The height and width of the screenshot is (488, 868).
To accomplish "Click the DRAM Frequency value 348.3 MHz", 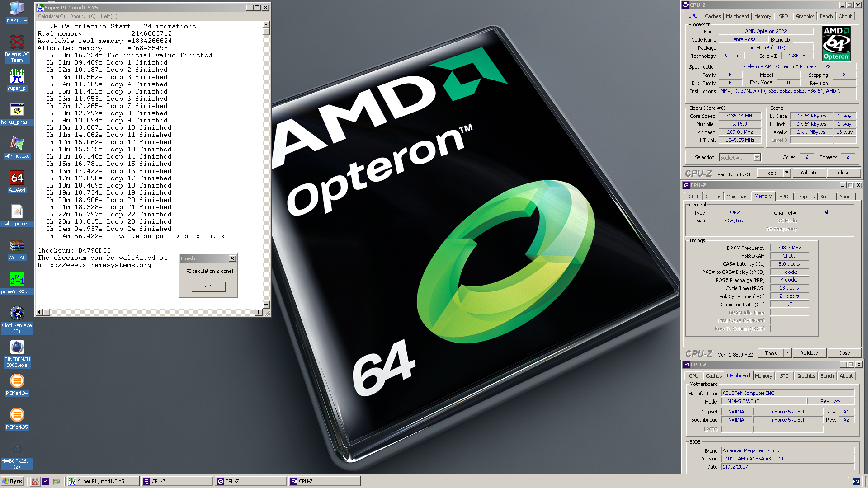I will click(789, 248).
